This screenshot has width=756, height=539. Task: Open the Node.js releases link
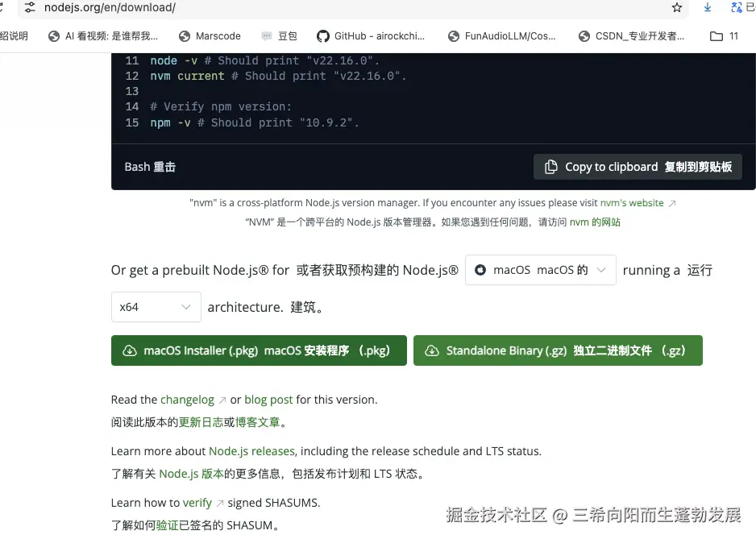coord(251,451)
